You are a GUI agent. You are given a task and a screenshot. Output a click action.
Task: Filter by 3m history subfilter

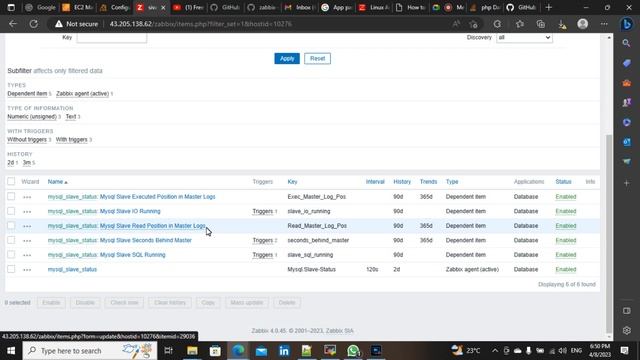[x=27, y=162]
